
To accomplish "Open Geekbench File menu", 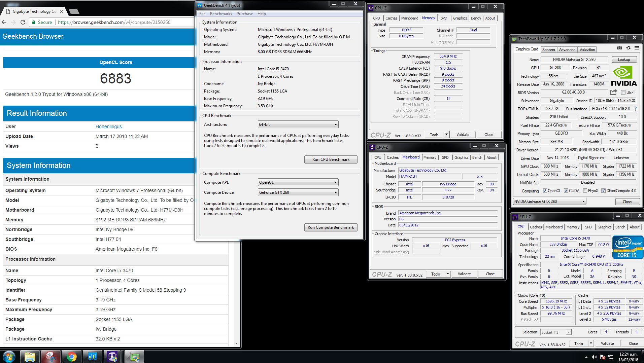I will pos(202,14).
